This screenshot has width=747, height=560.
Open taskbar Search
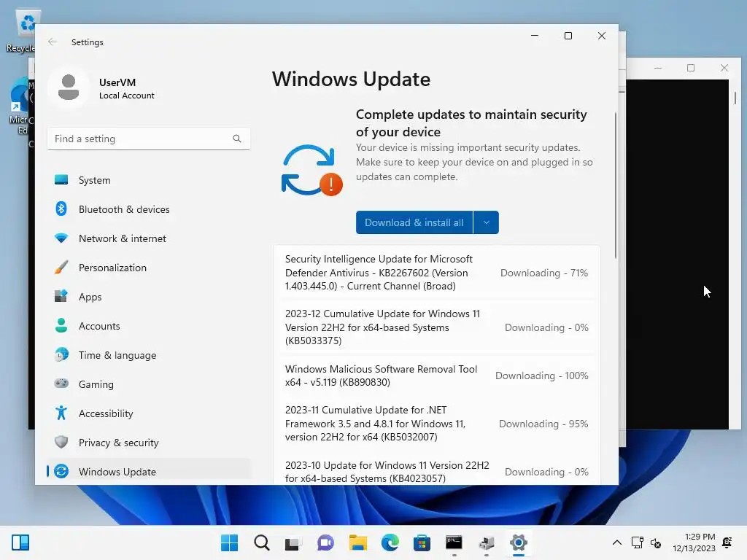262,542
